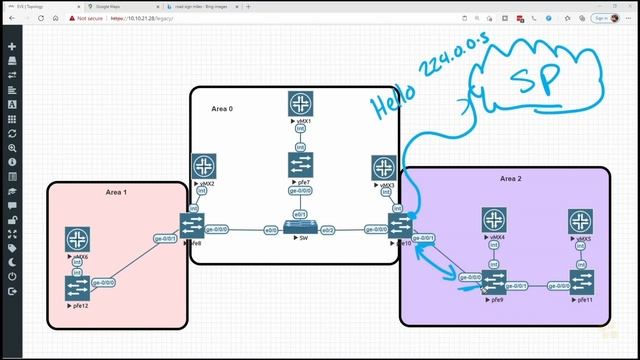Select the vMX4 router node
Viewport: 640px width, 360px height.
coord(494,220)
